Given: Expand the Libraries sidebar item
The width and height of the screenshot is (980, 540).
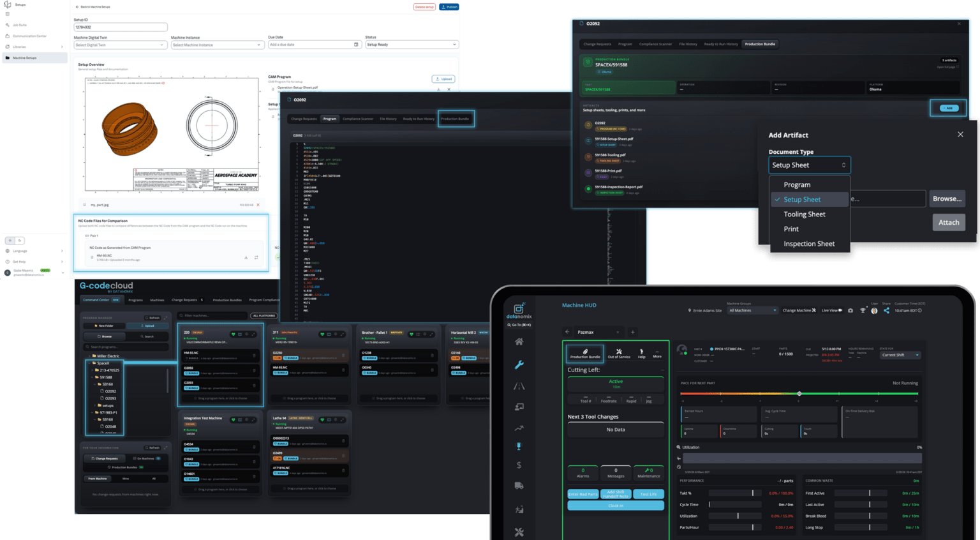Looking at the screenshot, I should [x=34, y=47].
